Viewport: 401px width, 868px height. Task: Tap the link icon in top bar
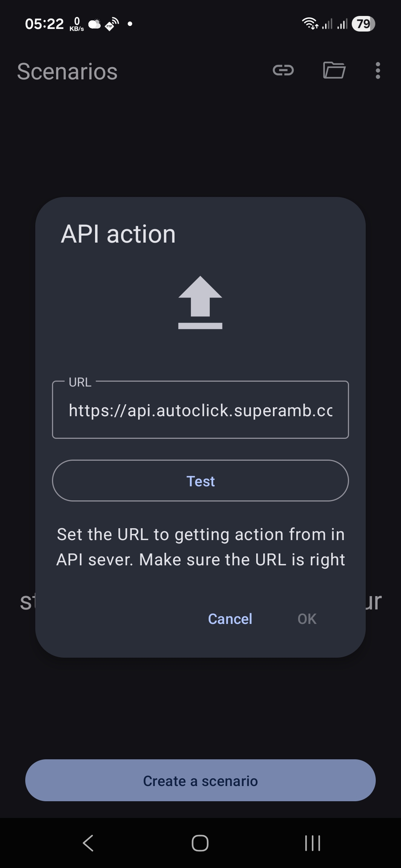[283, 70]
